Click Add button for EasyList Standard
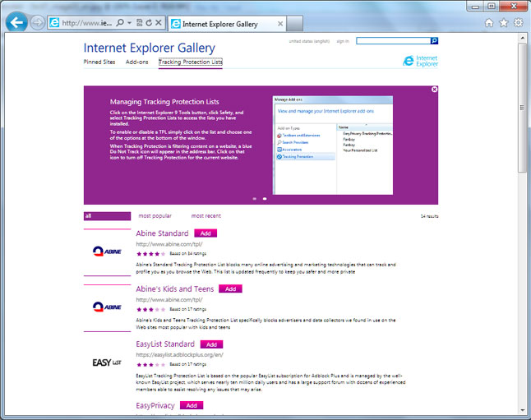This screenshot has width=531, height=420. 211,344
